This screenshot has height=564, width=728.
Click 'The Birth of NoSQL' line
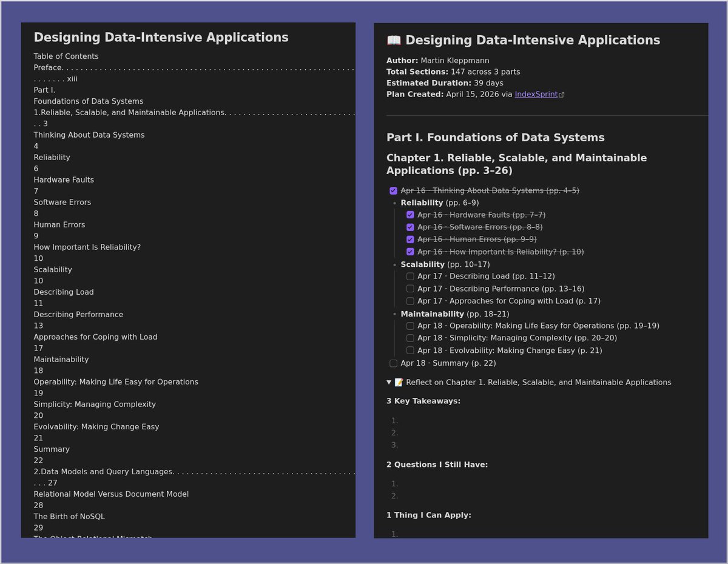pos(69,516)
